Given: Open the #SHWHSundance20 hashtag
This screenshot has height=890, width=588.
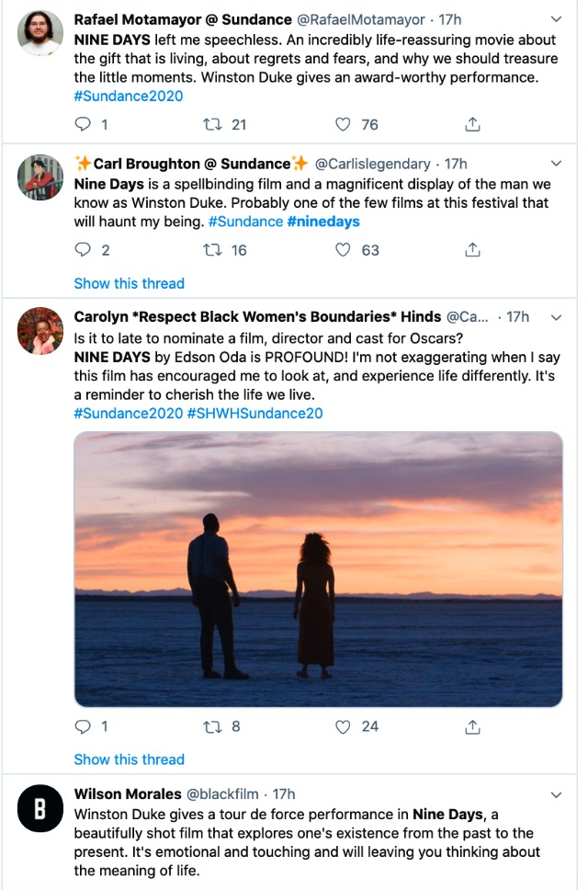Looking at the screenshot, I should pyautogui.click(x=255, y=413).
